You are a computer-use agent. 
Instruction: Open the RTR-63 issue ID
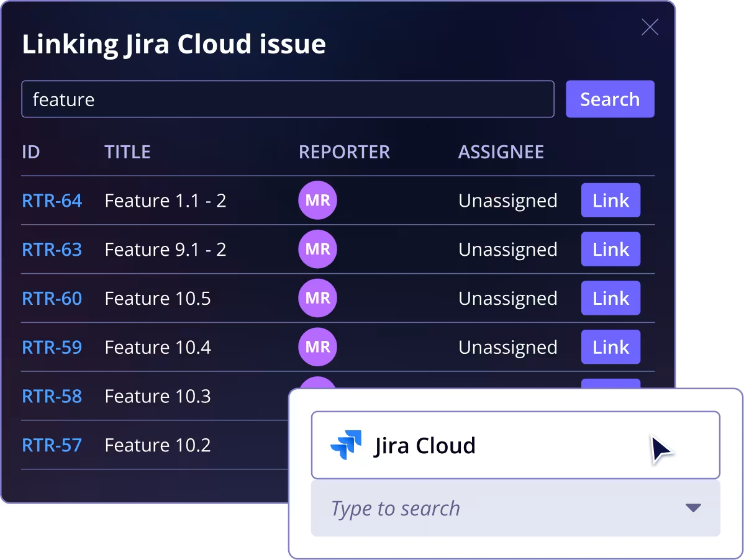pyautogui.click(x=52, y=250)
